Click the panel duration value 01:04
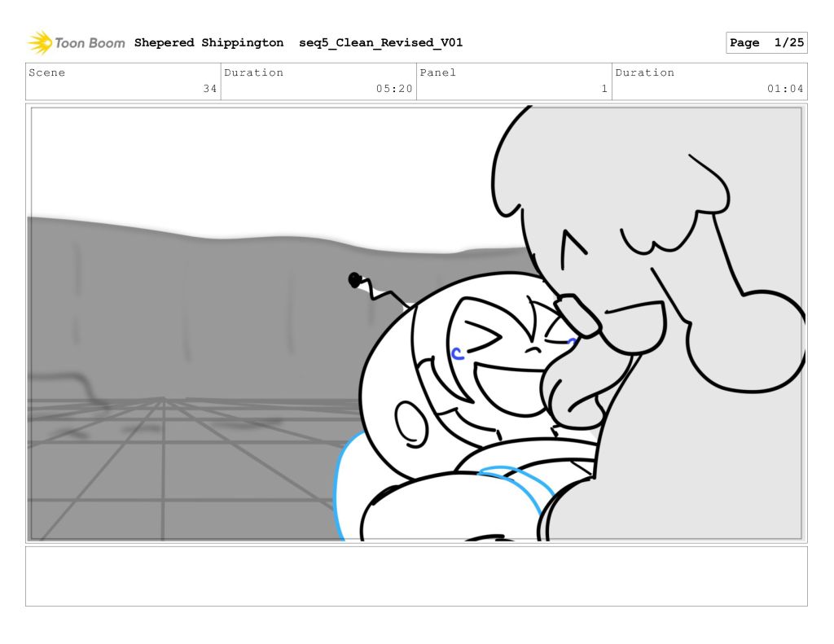Image resolution: width=834 pixels, height=644 pixels. (x=785, y=89)
